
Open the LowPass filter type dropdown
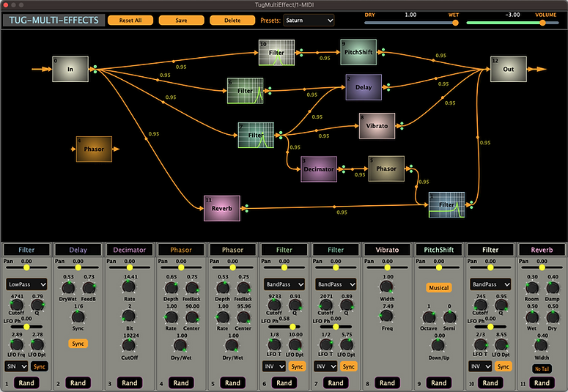[26, 284]
